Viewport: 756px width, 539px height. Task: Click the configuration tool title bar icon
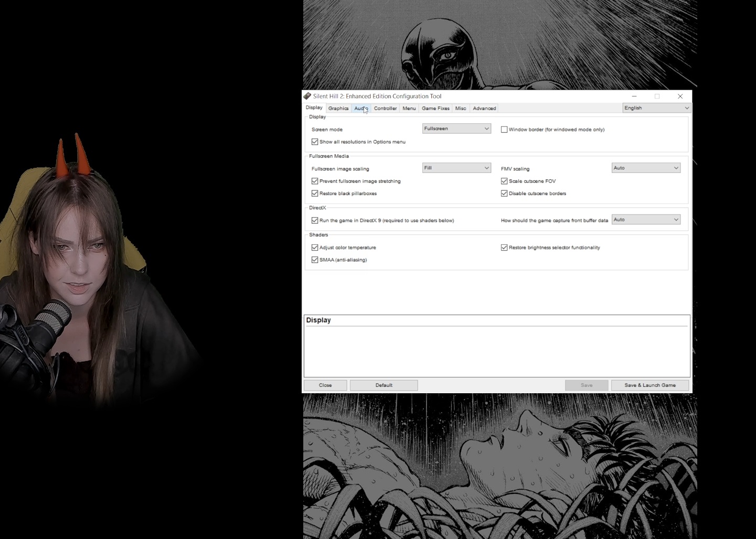(x=307, y=96)
